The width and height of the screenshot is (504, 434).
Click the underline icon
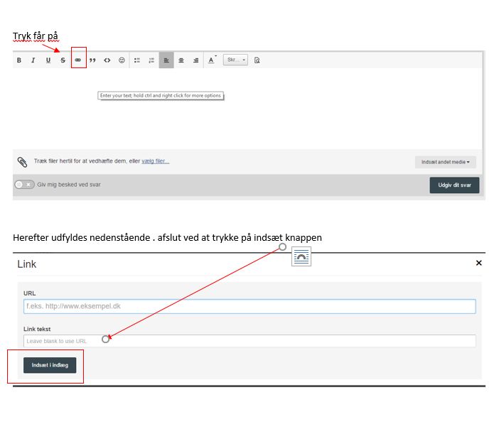click(48, 60)
